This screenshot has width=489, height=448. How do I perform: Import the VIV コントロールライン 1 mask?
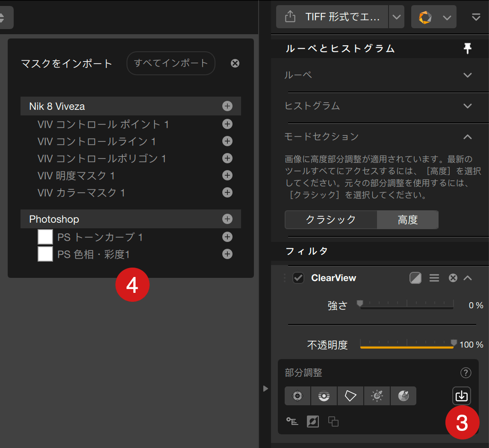pos(227,141)
